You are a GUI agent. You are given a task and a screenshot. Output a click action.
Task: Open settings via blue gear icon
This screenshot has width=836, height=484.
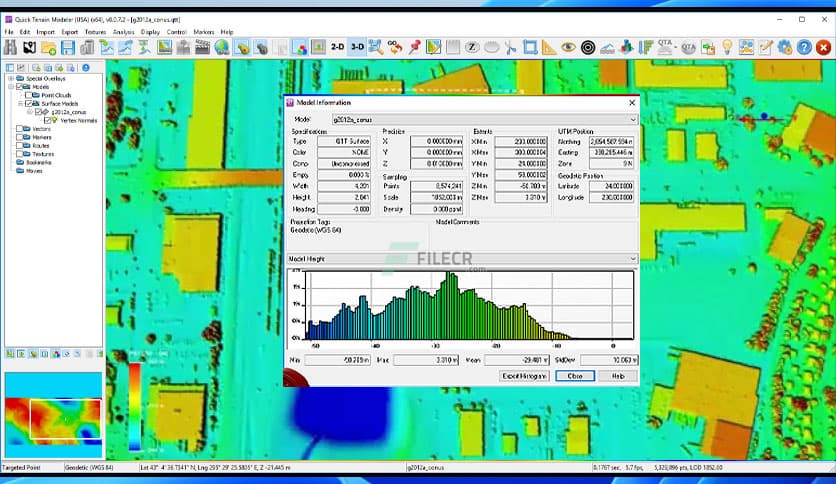pyautogui.click(x=785, y=47)
